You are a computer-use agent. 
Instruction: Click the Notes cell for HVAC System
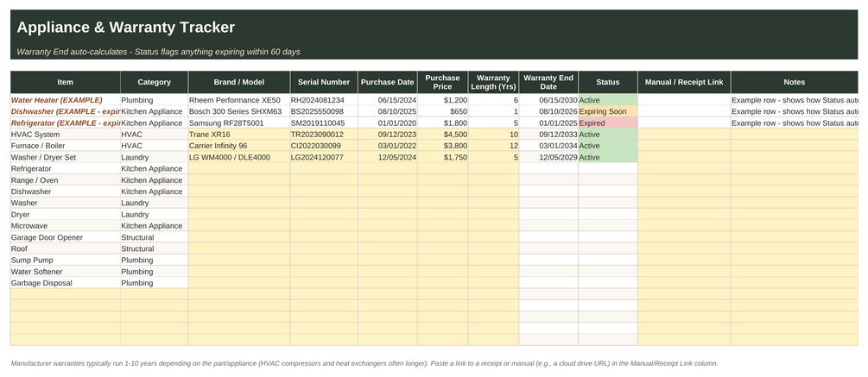pyautogui.click(x=795, y=135)
